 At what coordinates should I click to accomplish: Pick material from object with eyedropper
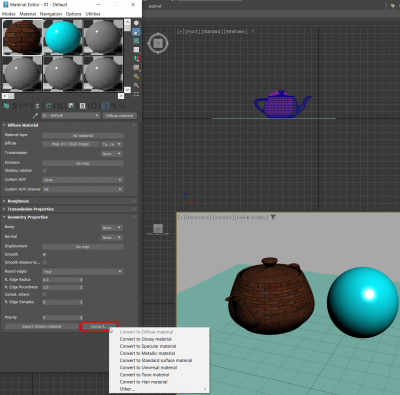click(35, 116)
